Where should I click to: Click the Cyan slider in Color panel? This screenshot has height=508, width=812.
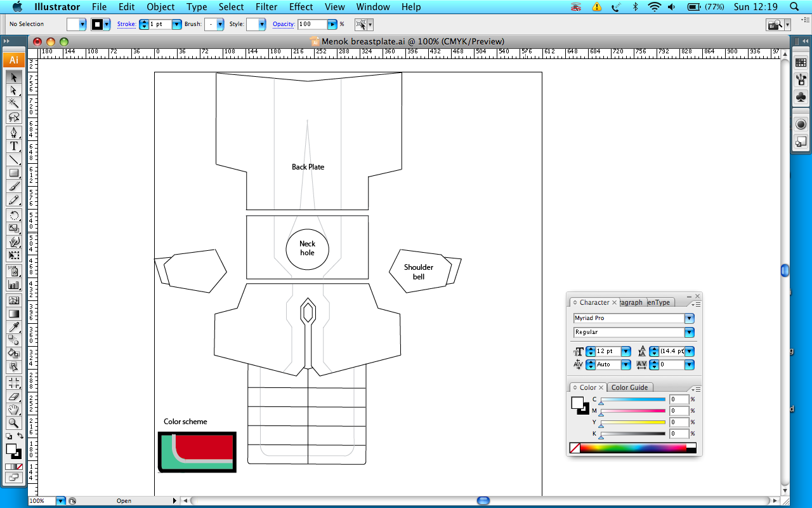pyautogui.click(x=632, y=399)
